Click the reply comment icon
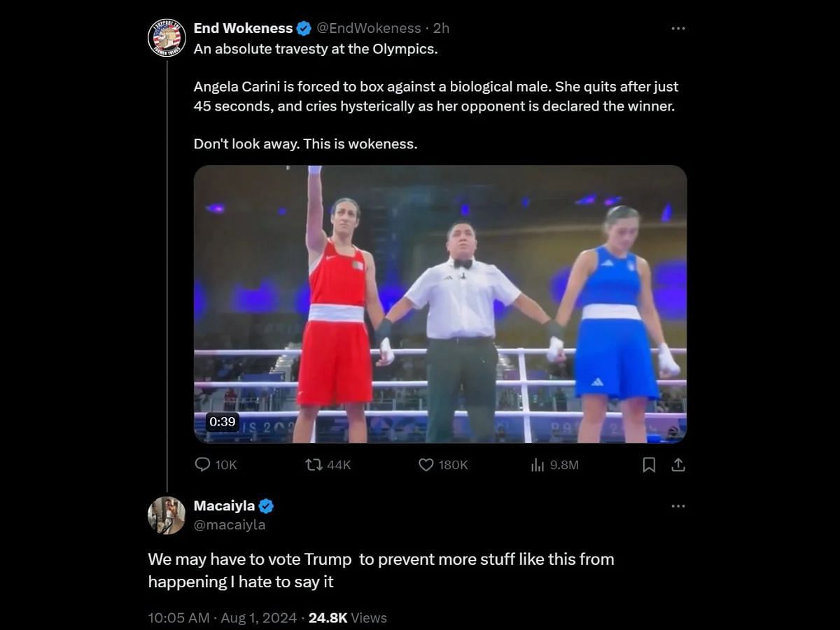The height and width of the screenshot is (630, 840). [202, 465]
